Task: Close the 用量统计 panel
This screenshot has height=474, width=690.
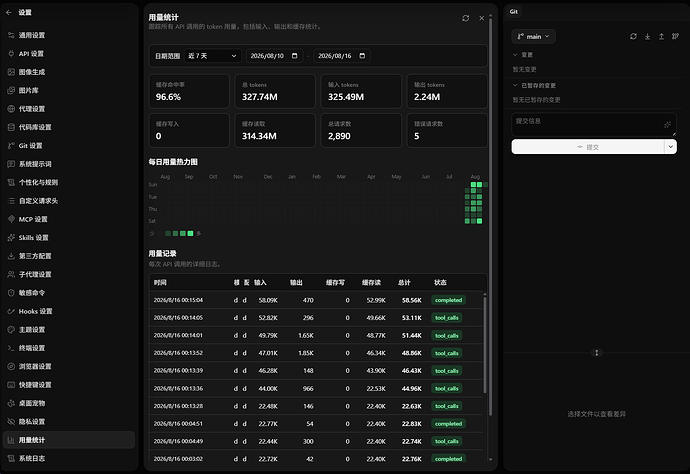Action: (x=481, y=18)
